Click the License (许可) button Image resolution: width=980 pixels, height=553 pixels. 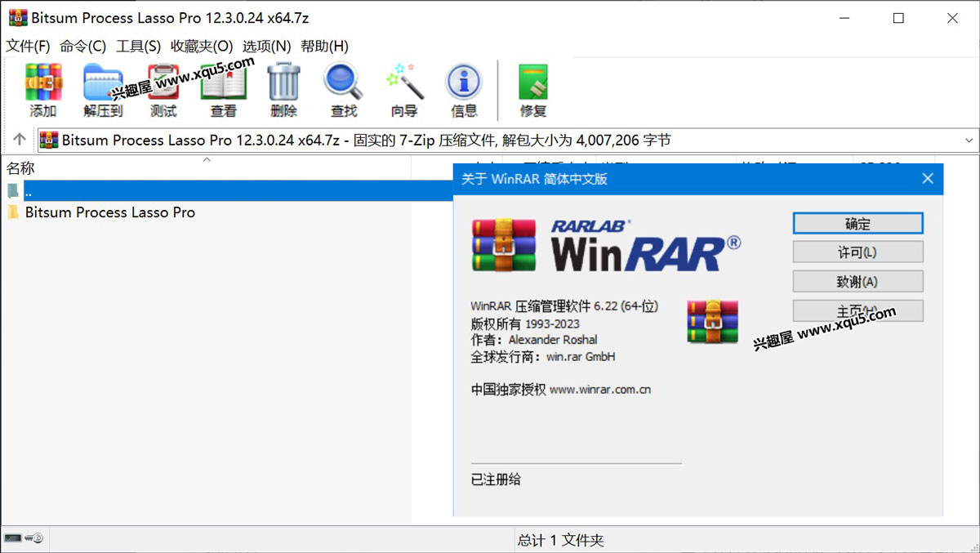857,252
